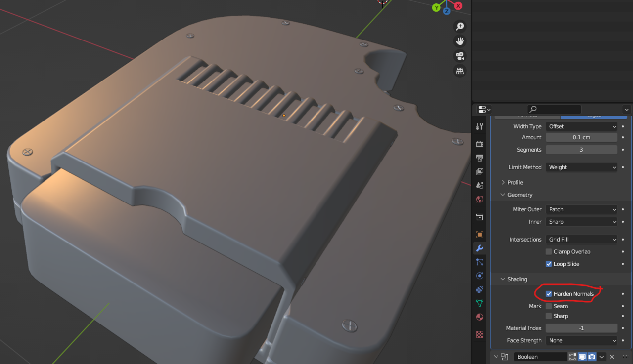
Task: Open the Width Type Offset dropdown
Action: [x=582, y=127]
